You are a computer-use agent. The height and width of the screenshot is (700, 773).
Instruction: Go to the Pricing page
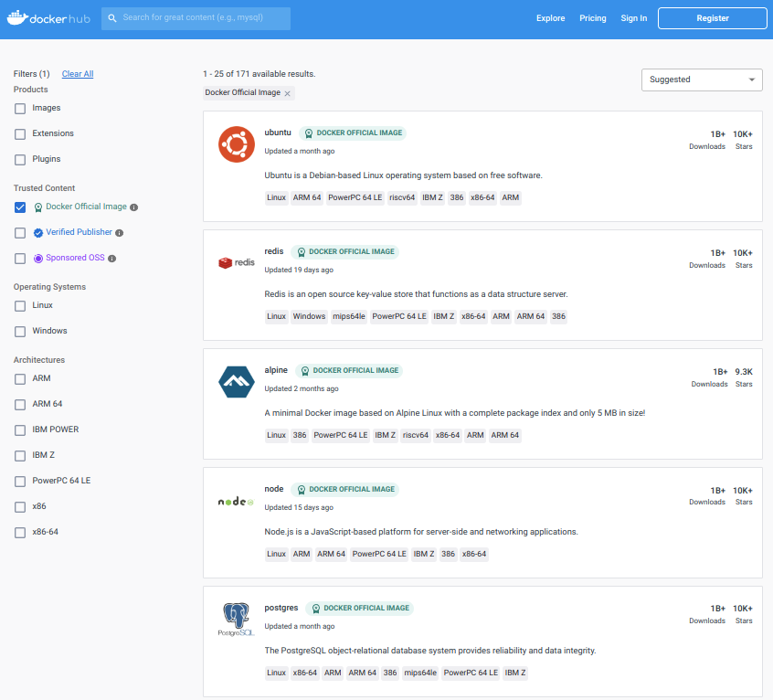(x=592, y=18)
